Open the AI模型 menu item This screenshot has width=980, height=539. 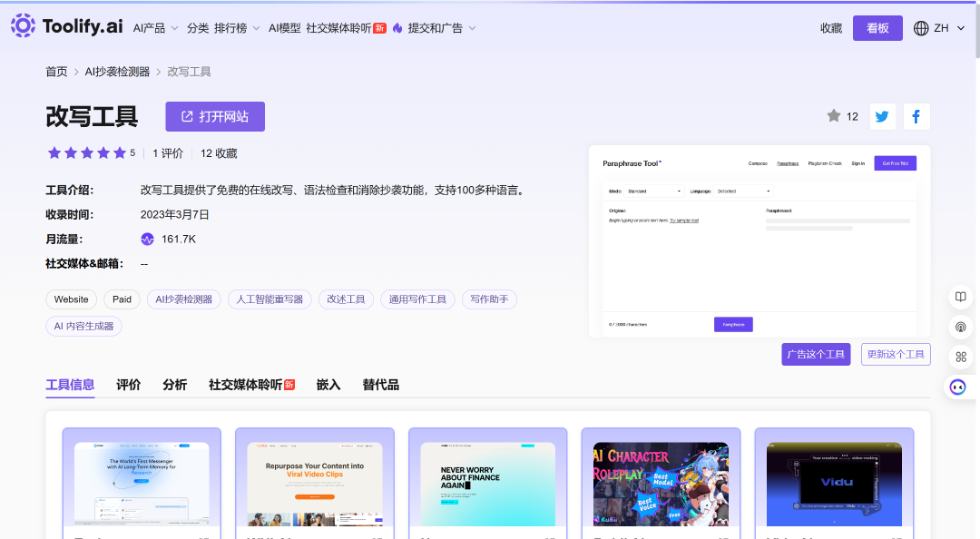click(x=284, y=28)
